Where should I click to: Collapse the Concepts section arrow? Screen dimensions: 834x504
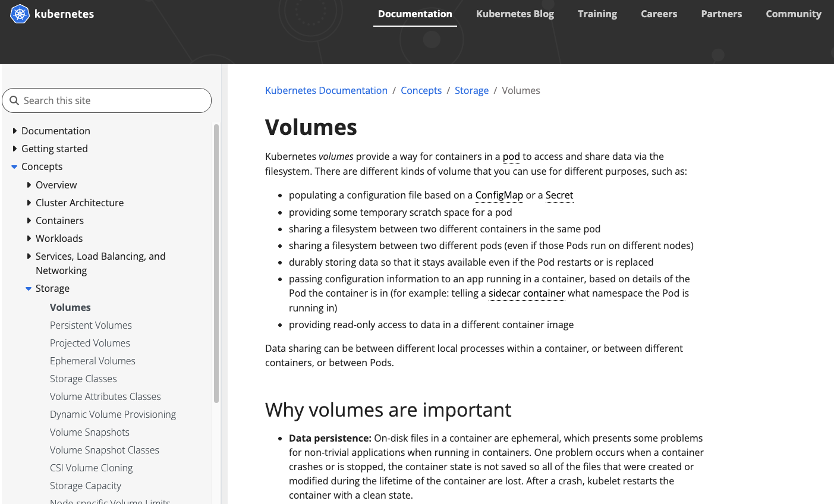[x=14, y=167]
